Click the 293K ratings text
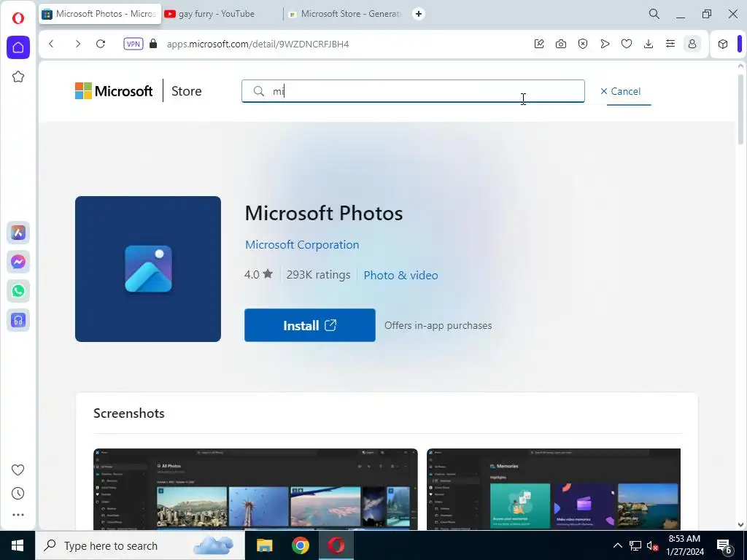747x560 pixels. [318, 275]
